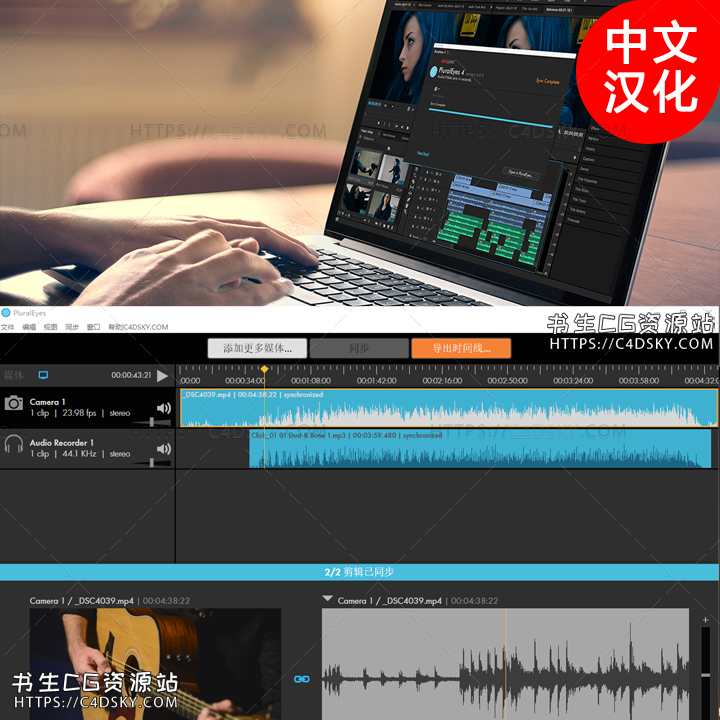Click the 添加更多媒体... button
Image resolution: width=720 pixels, height=720 pixels.
(x=257, y=349)
